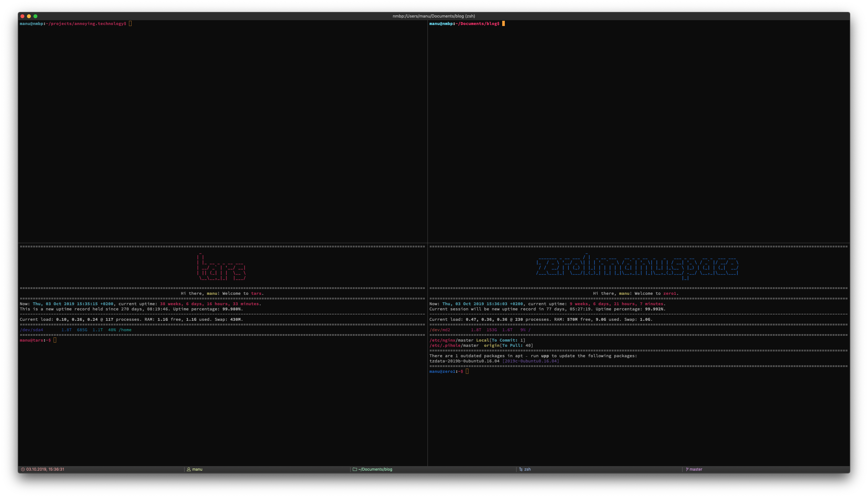Open the ~/Documents/blog status bar component
Screen dimensions: 868x497
pyautogui.click(x=375, y=469)
